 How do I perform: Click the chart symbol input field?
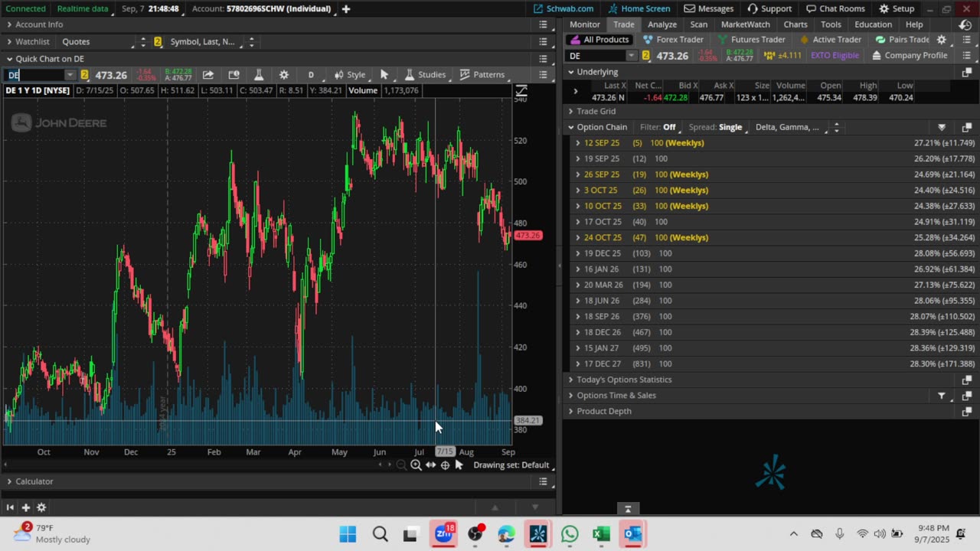[x=34, y=75]
